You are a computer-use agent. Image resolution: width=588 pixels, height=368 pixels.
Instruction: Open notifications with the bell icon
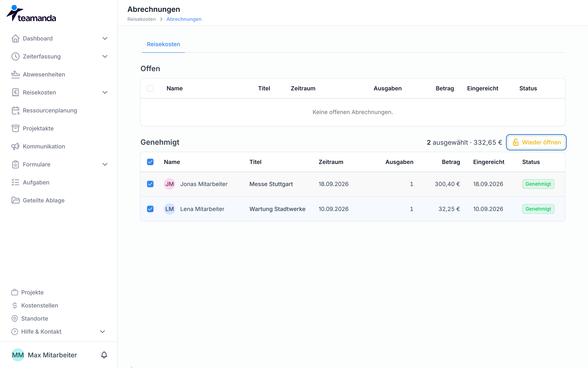(104, 355)
